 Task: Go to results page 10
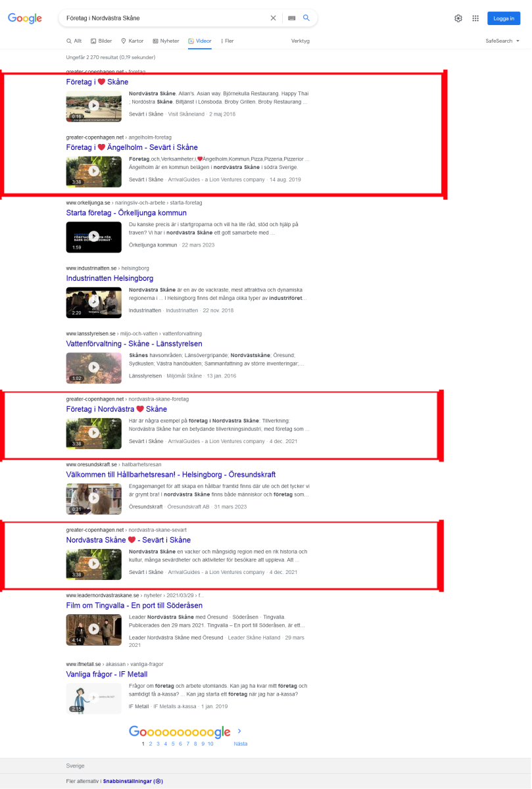pyautogui.click(x=210, y=744)
